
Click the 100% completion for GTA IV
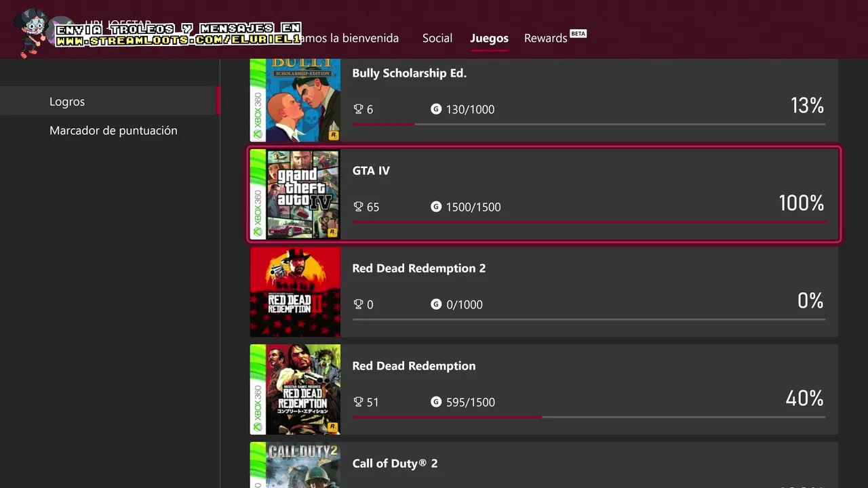click(x=802, y=203)
